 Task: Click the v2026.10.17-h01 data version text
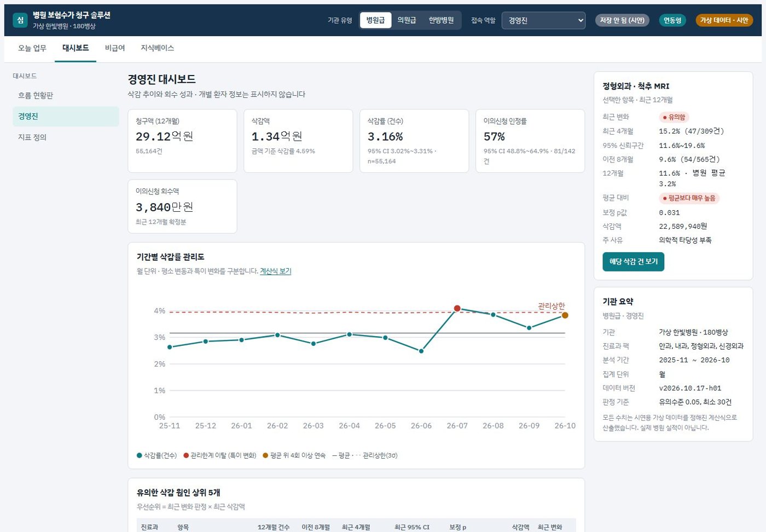[x=690, y=388]
